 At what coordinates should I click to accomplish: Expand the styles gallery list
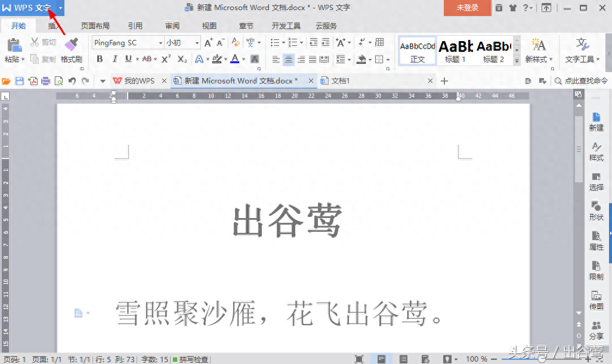coord(517,60)
